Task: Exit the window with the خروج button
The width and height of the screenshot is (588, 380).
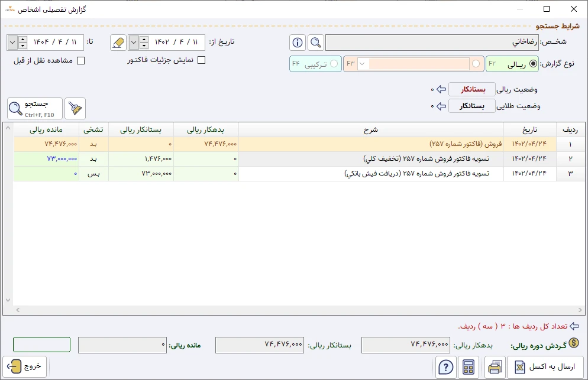Action: click(x=25, y=366)
